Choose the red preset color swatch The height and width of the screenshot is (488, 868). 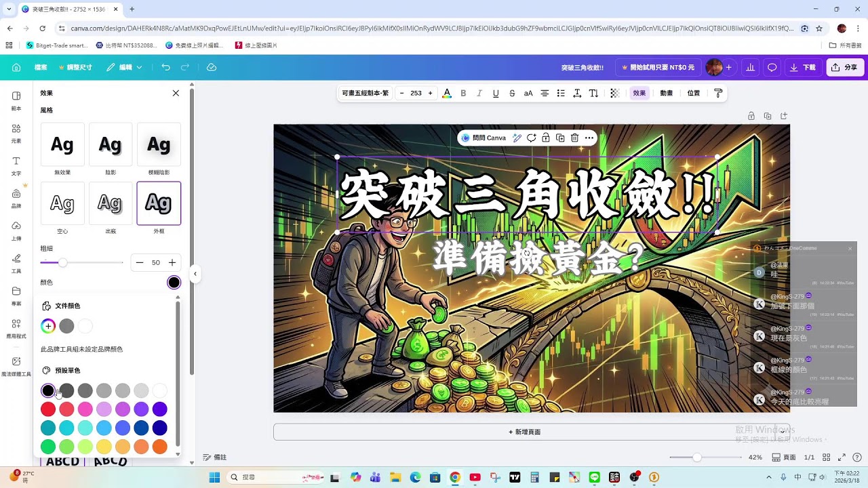point(47,409)
